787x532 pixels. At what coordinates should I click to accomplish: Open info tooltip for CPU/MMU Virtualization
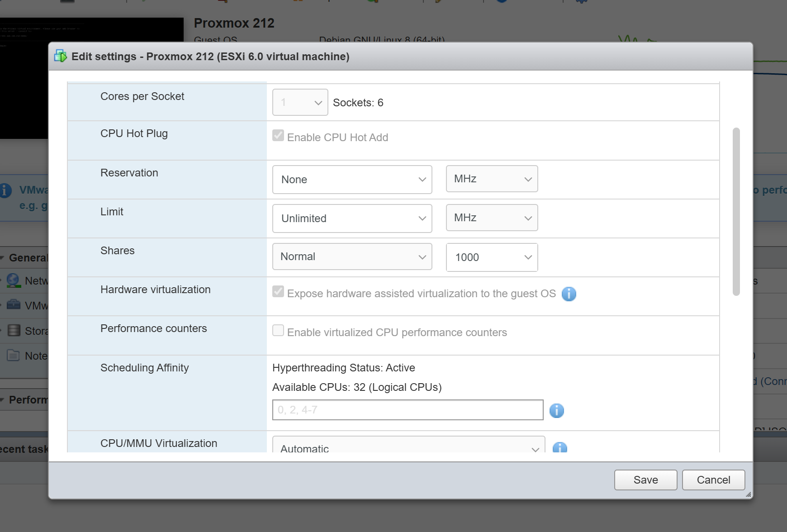[560, 447]
